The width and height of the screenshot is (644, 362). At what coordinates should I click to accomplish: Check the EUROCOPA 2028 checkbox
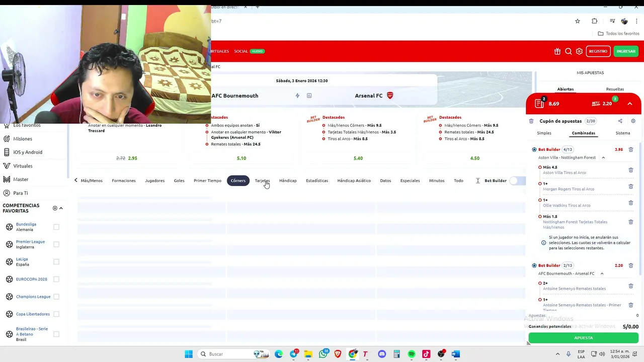coord(56,279)
